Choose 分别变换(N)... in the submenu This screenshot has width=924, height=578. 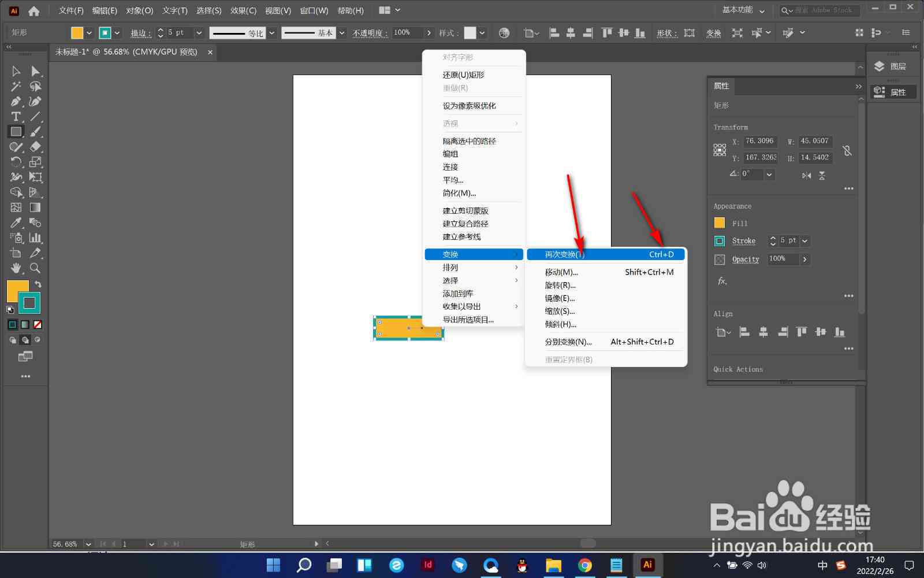(606, 342)
